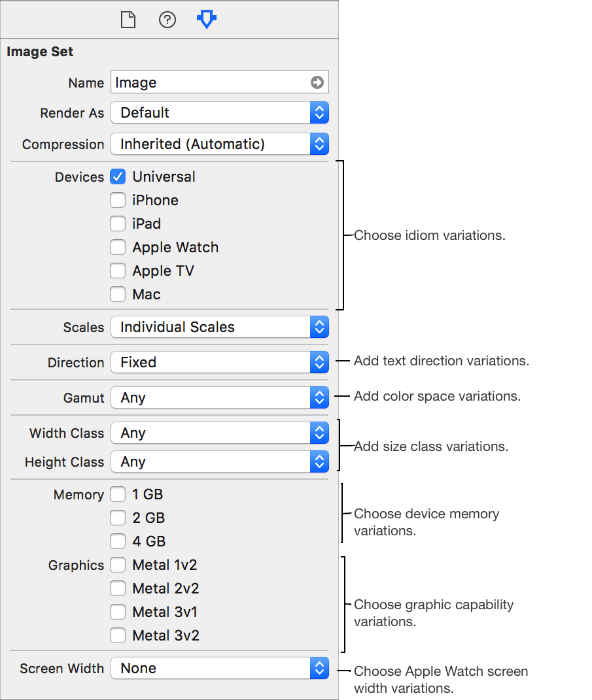Check the Metal 3v1 graphics option

118,612
